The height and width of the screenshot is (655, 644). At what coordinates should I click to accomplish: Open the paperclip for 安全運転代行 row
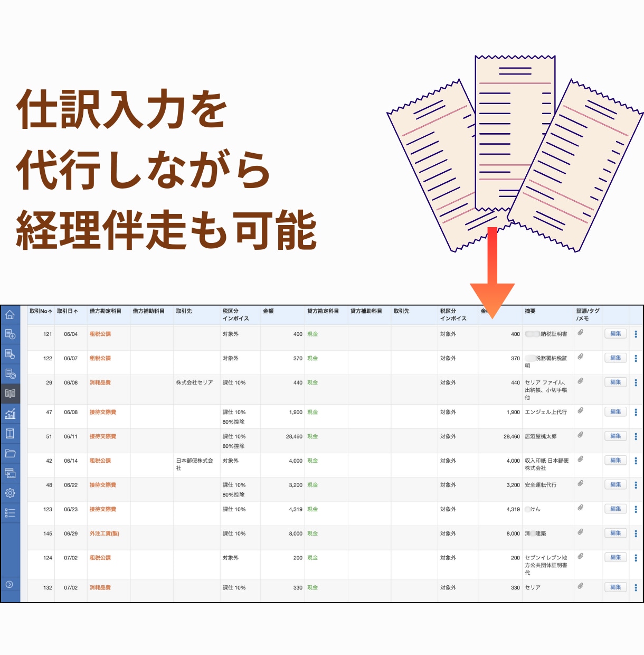point(580,483)
